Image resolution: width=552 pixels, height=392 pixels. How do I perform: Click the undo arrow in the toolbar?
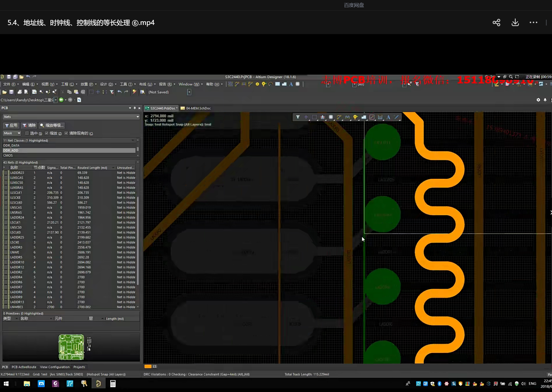pos(119,92)
